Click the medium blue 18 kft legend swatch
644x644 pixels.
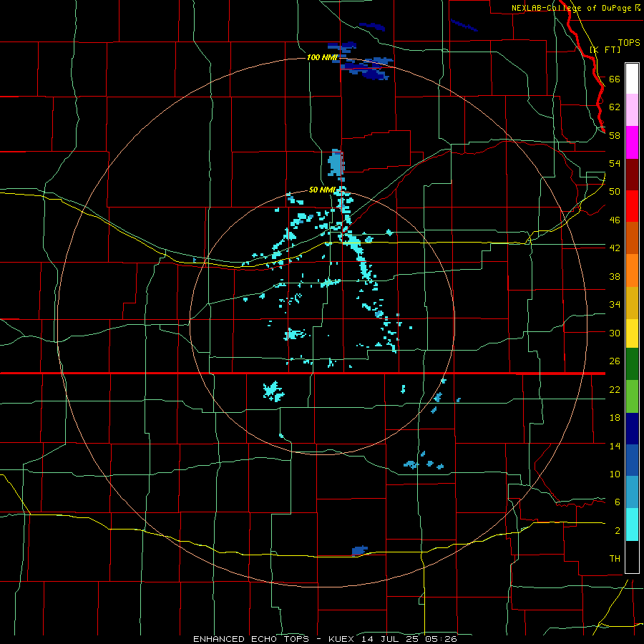632,459
